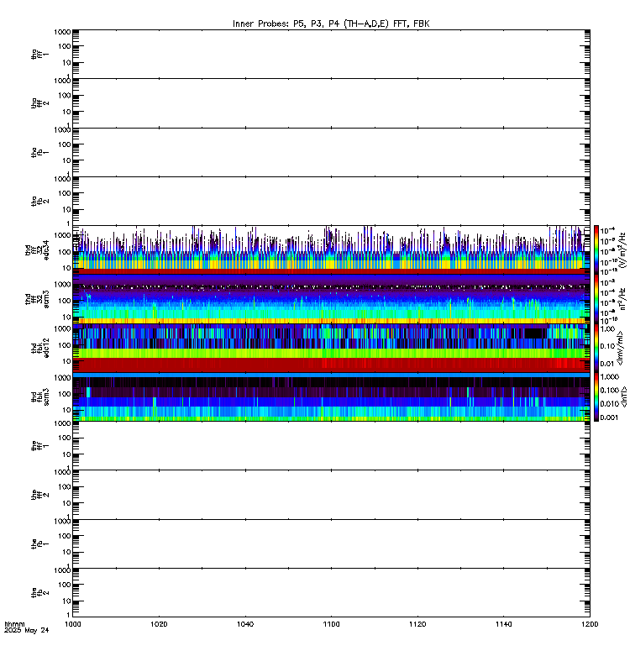630x672 pixels.
Task: Click time axis label "1040"
Action: (x=245, y=624)
